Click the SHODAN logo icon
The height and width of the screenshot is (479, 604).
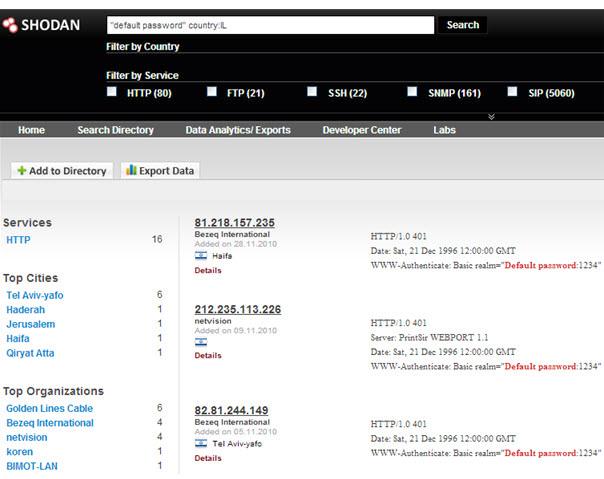(x=10, y=25)
